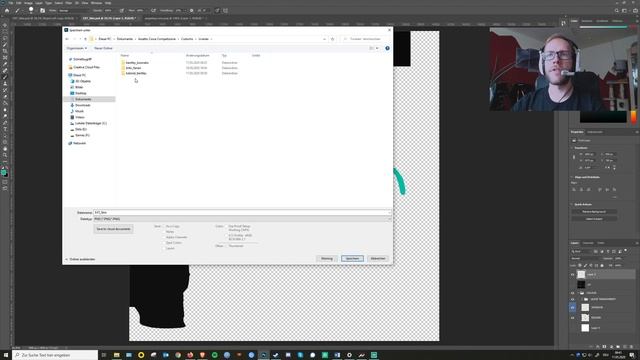
Task: Open notification center in system tray
Action: point(632,355)
